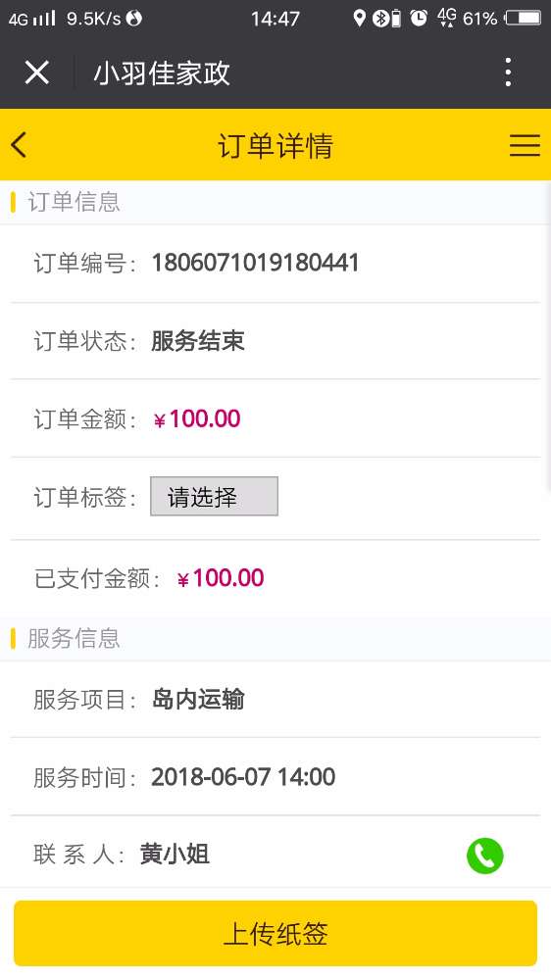Tap the 小羽佳家政 title text
Screen dimensions: 551x980
coord(162,73)
